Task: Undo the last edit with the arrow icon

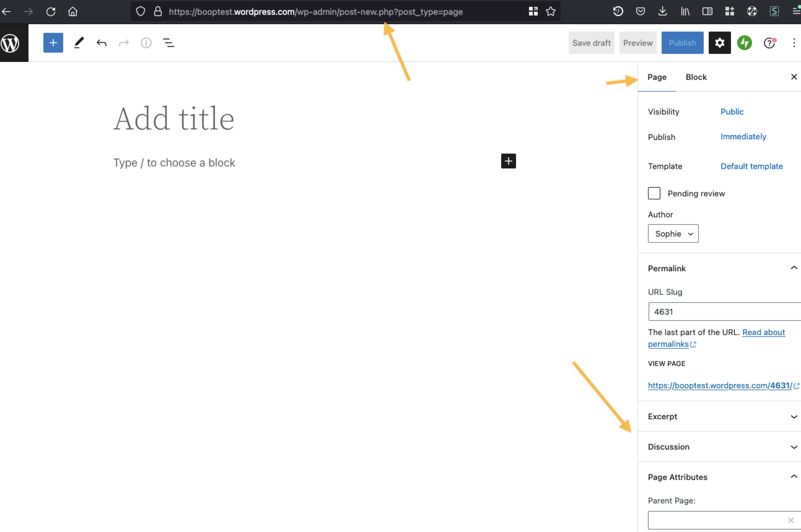Action: pos(101,43)
